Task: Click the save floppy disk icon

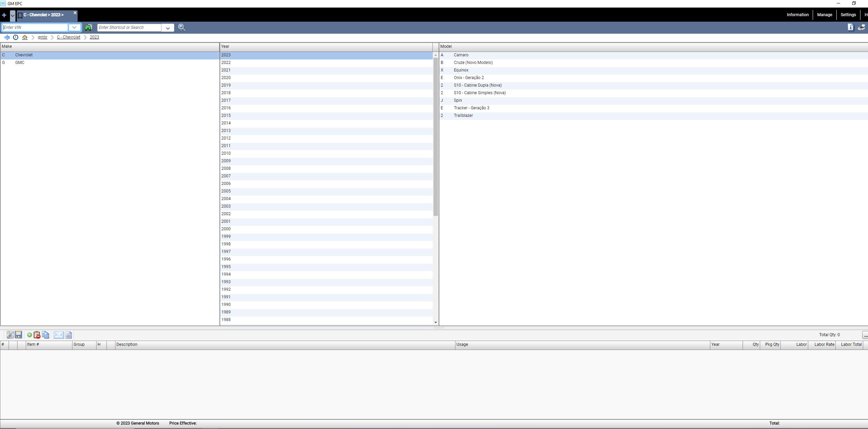Action: click(19, 335)
